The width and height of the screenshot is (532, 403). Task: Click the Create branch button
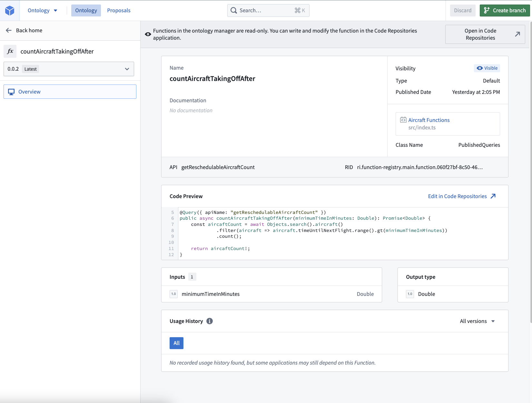point(505,10)
